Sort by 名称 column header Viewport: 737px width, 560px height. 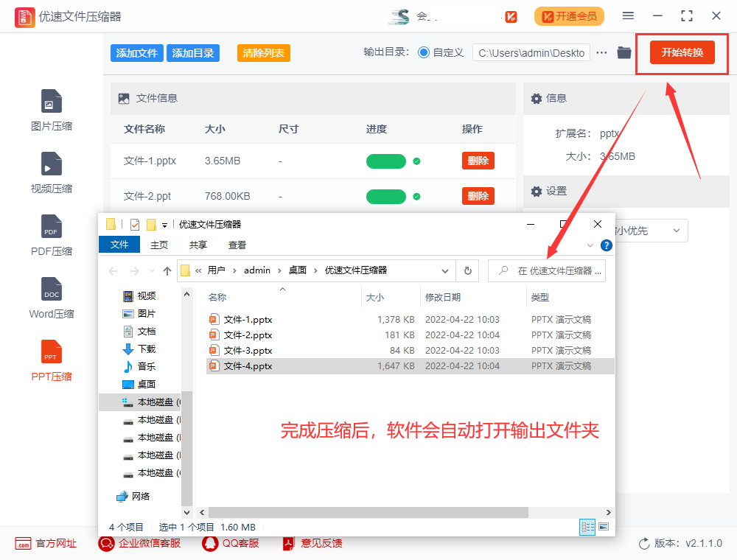click(282, 298)
